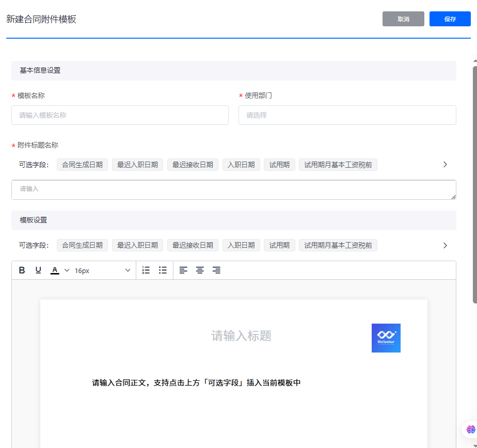Image resolution: width=477 pixels, height=448 pixels.
Task: Click the scrollbar up arrow
Action: pyautogui.click(x=475, y=61)
